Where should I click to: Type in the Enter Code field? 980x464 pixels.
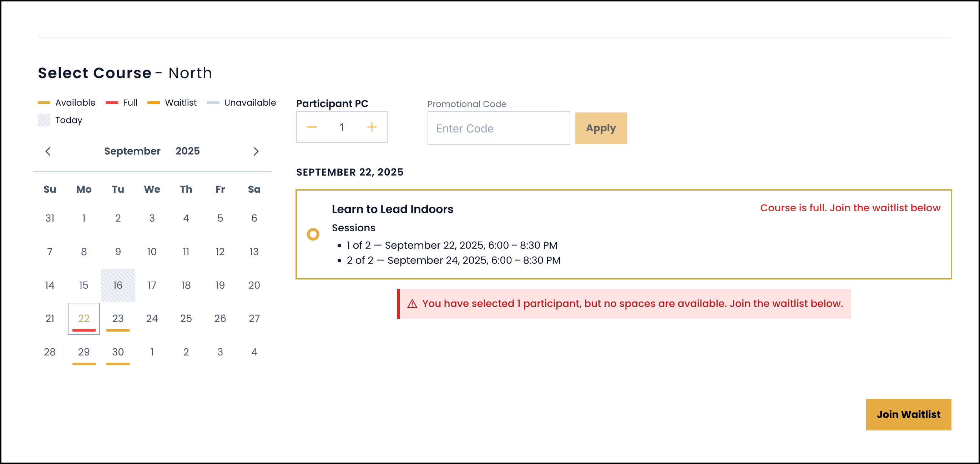498,128
